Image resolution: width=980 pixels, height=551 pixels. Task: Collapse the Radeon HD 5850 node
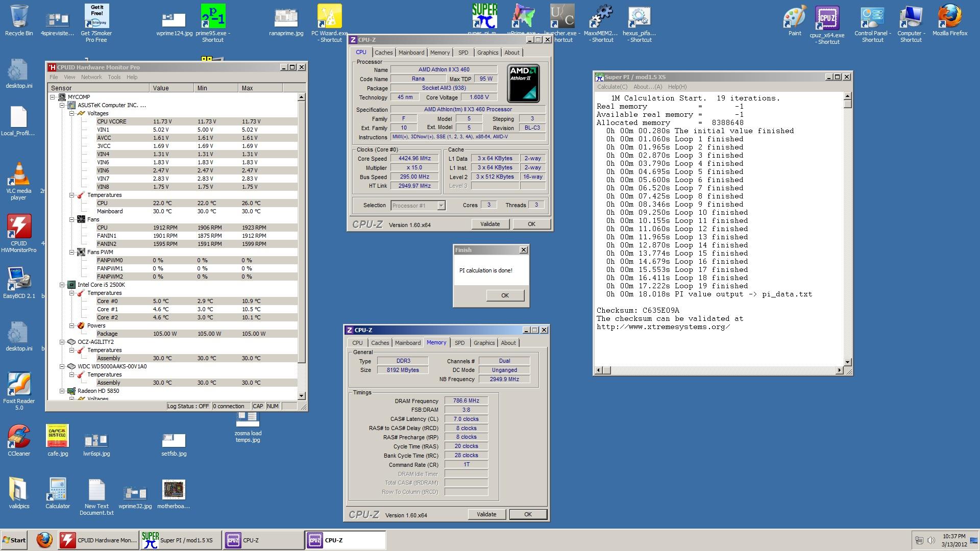pyautogui.click(x=62, y=391)
